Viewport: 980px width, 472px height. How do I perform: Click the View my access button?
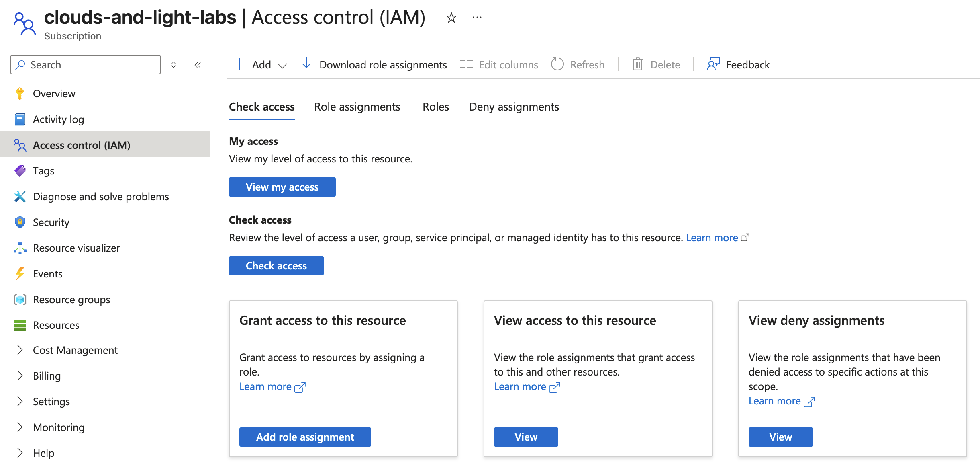[x=282, y=187]
